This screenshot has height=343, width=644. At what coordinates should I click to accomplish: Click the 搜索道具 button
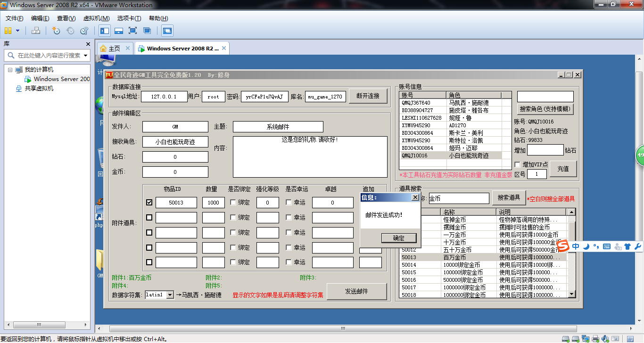click(509, 197)
